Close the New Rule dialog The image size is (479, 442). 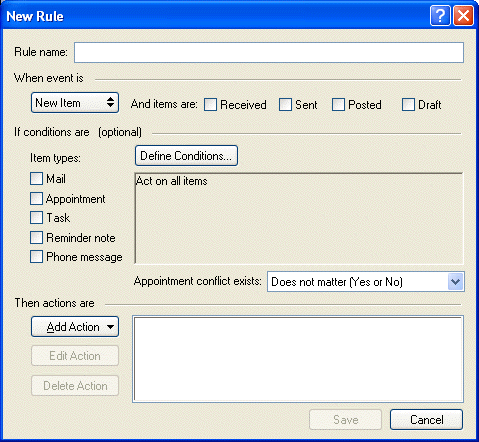pyautogui.click(x=464, y=15)
